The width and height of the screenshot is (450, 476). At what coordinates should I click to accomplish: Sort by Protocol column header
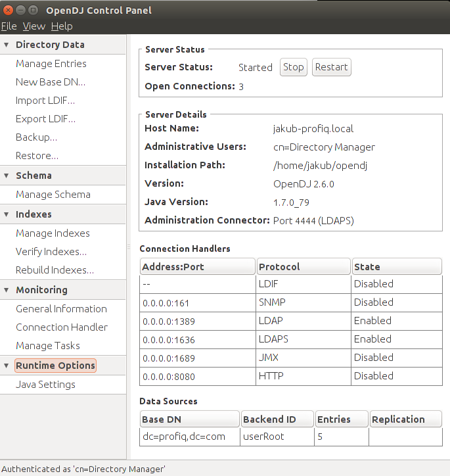coord(304,266)
